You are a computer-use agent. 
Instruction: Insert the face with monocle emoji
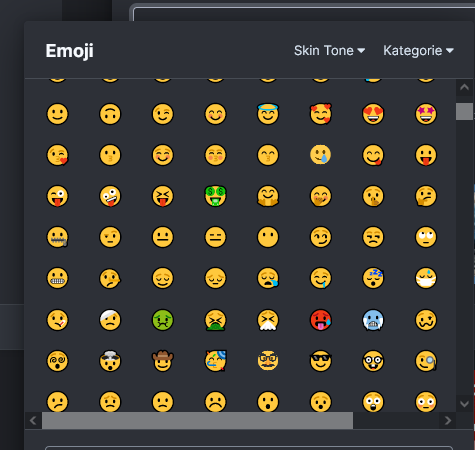tap(426, 361)
